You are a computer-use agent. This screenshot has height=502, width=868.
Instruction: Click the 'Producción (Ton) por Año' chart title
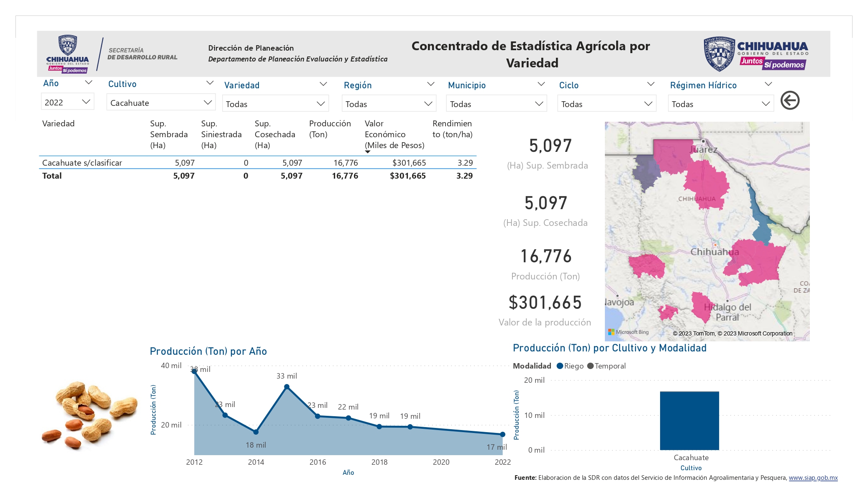coord(208,351)
